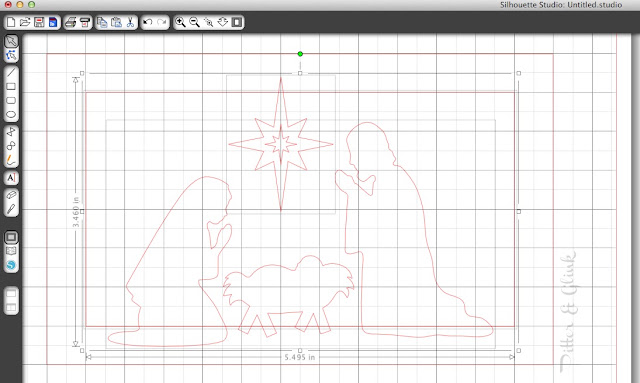The image size is (640, 383).
Task: Zoom out of the canvas
Action: (194, 22)
